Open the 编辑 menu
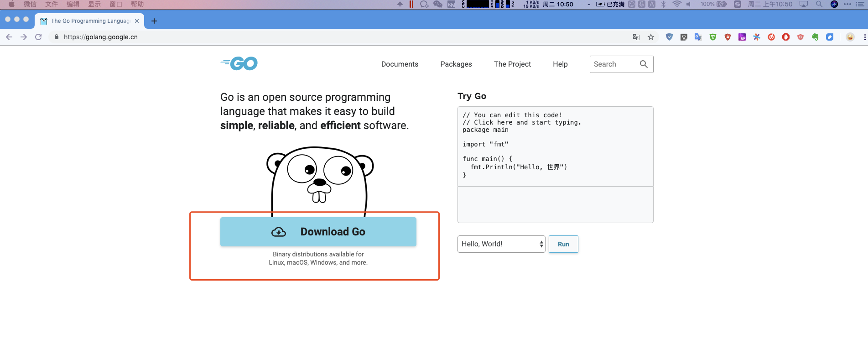This screenshot has height=339, width=868. (x=73, y=4)
